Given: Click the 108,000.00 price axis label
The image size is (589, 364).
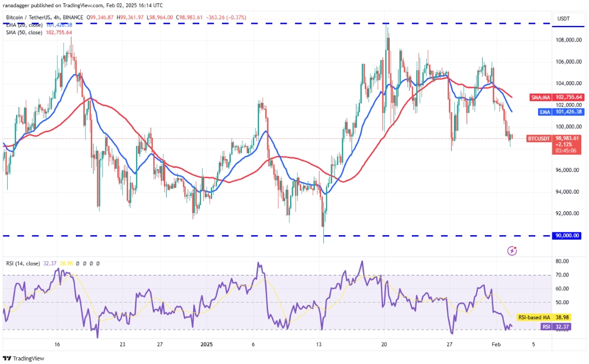Looking at the screenshot, I should 569,40.
